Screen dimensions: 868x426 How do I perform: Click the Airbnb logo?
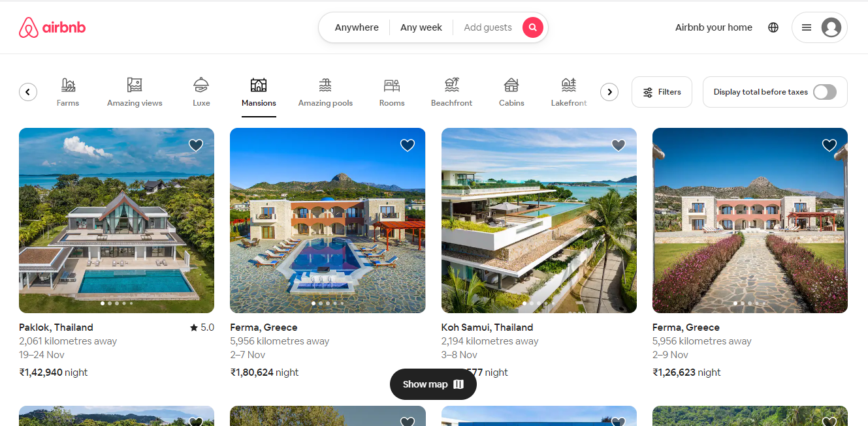click(x=52, y=27)
